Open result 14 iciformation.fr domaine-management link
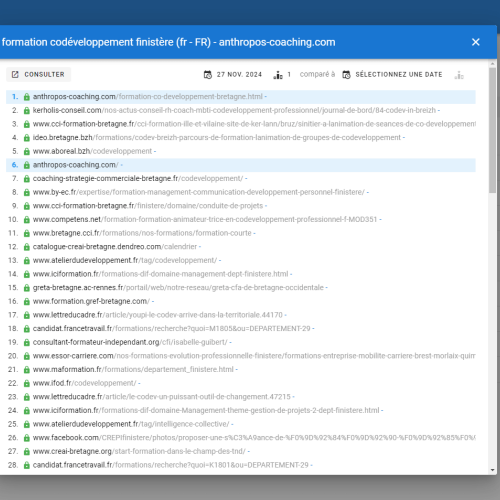Screen dimensions: 500x500 click(160, 274)
